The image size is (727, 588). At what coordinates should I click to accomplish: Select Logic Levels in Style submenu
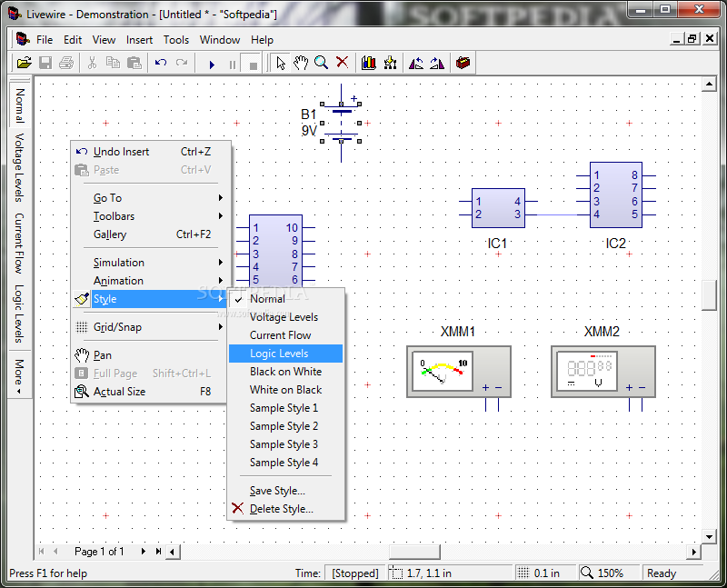tap(285, 354)
